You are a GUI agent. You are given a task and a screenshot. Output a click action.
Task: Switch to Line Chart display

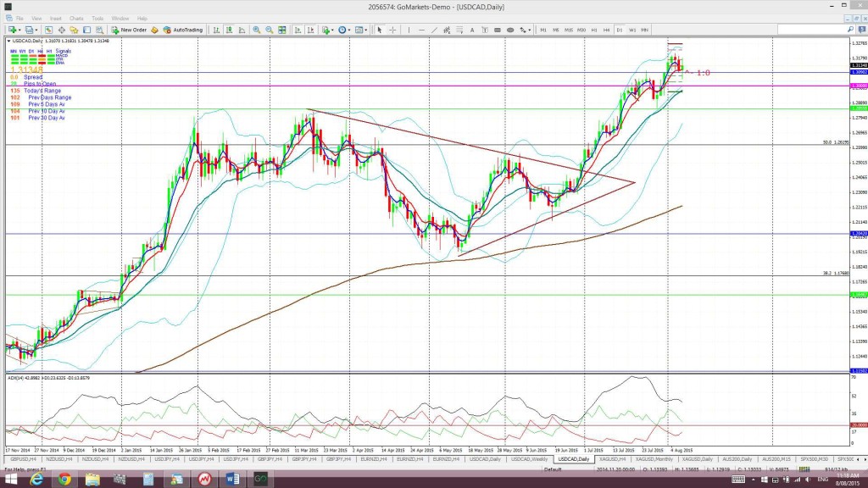242,30
